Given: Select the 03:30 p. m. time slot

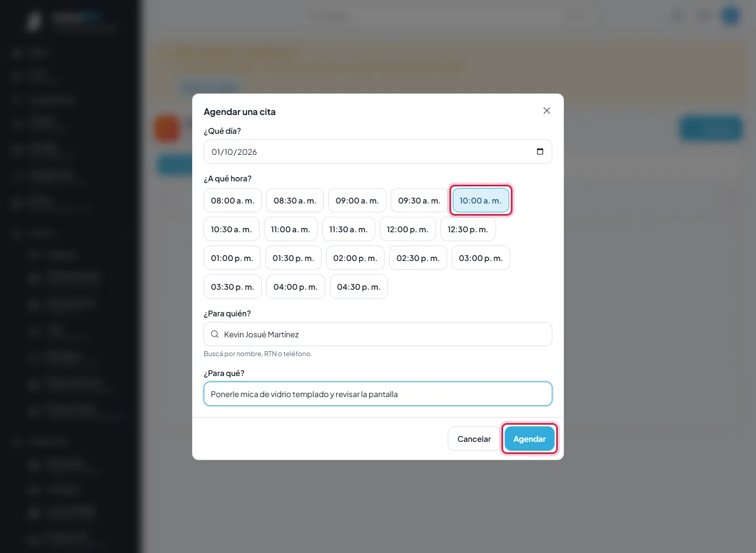Looking at the screenshot, I should 232,286.
